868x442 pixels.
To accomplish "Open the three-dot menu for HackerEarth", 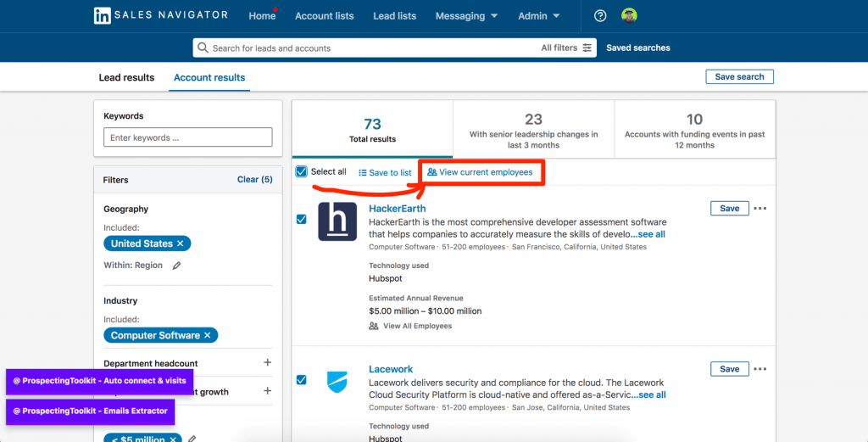I will 760,208.
